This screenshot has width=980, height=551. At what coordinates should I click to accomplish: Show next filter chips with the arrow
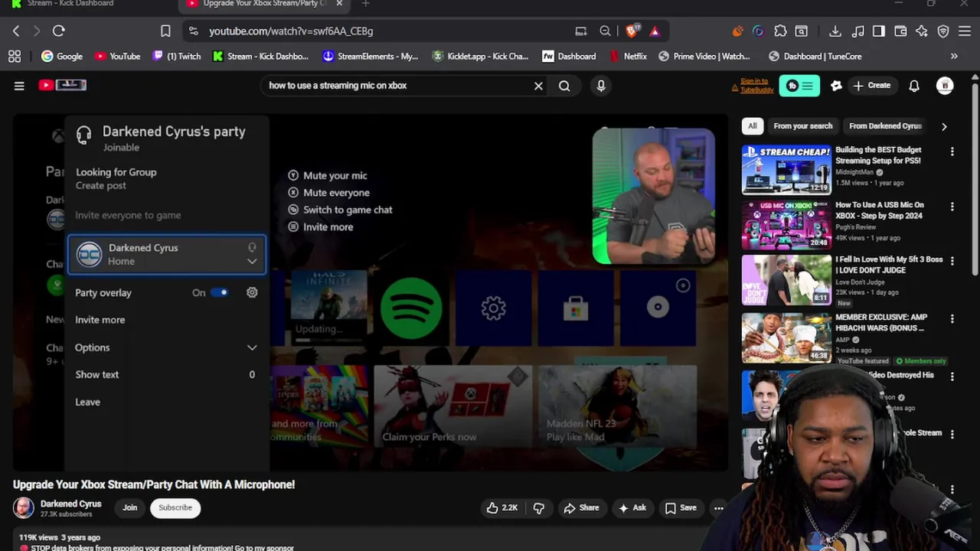click(944, 126)
